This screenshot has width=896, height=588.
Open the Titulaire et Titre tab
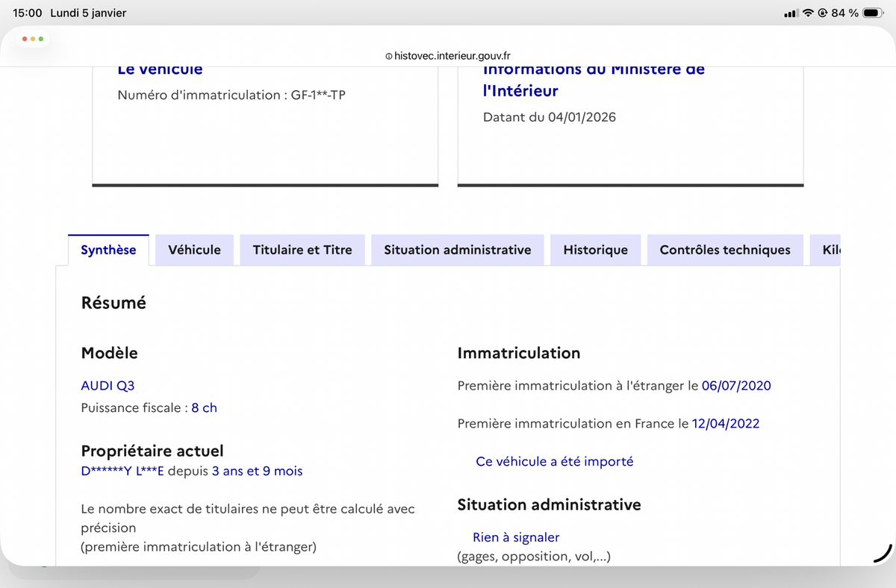pyautogui.click(x=302, y=250)
